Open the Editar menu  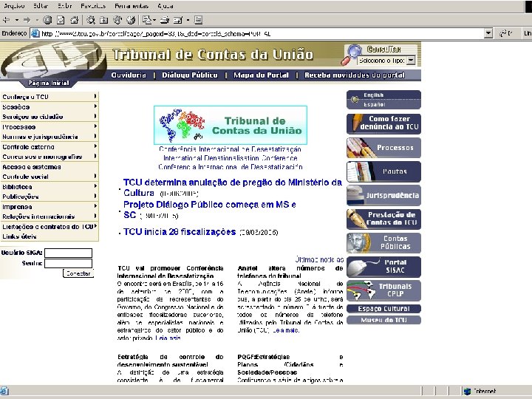point(41,6)
